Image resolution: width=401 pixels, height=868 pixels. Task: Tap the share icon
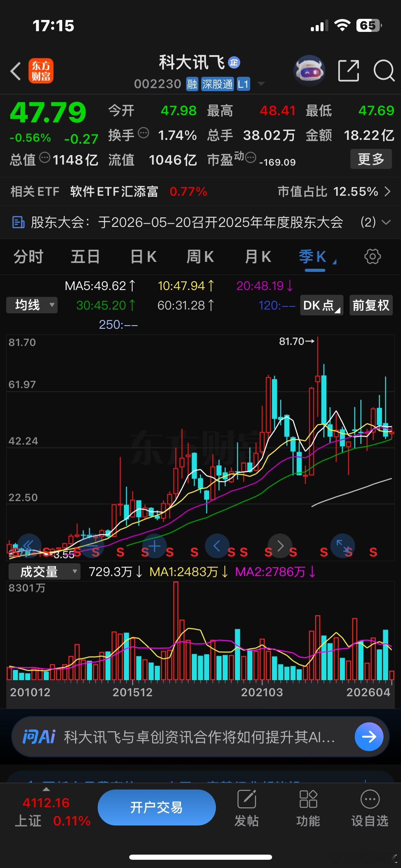(x=349, y=71)
